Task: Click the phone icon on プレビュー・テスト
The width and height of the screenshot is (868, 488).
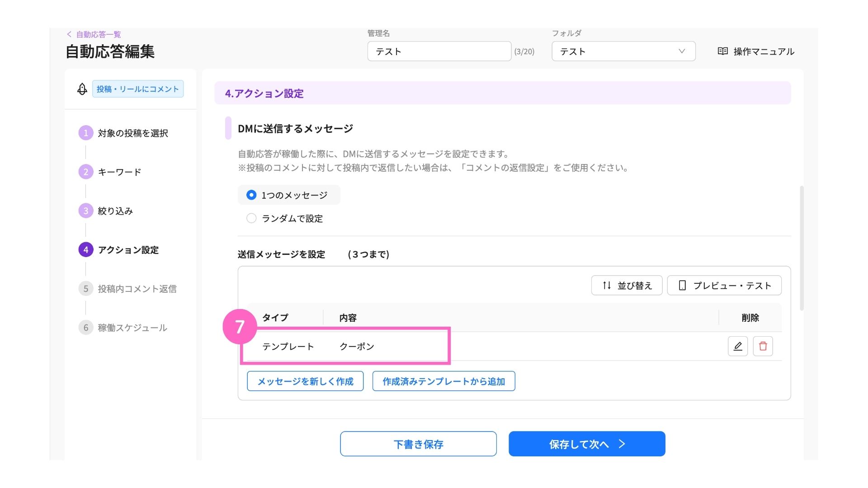Action: 682,286
